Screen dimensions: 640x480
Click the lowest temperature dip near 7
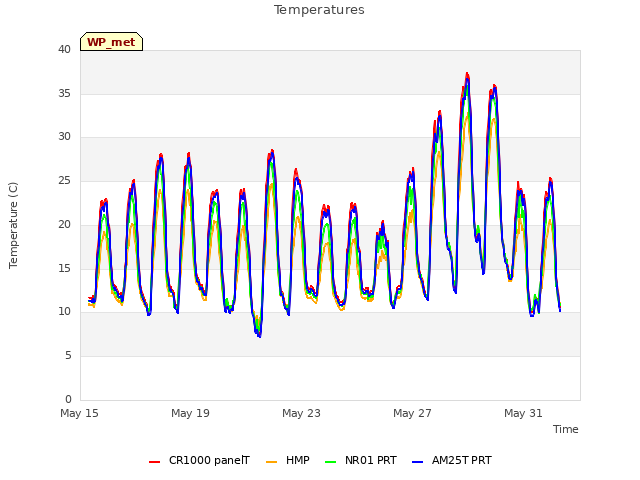pyautogui.click(x=259, y=336)
